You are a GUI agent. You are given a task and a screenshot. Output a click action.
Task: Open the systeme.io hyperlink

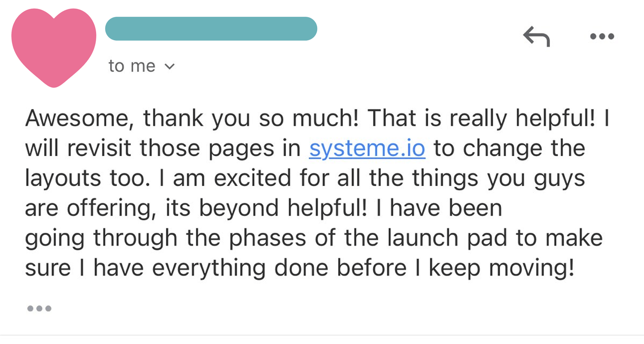pos(367,148)
